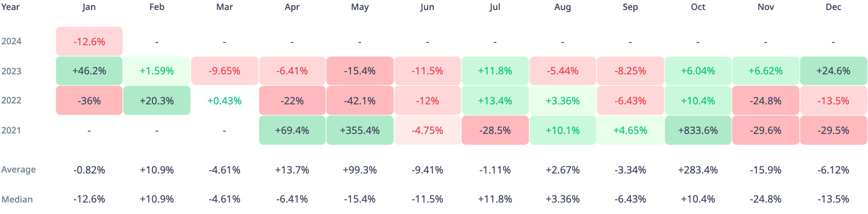The width and height of the screenshot is (868, 214).
Task: Click the Year column header
Action: tap(10, 7)
